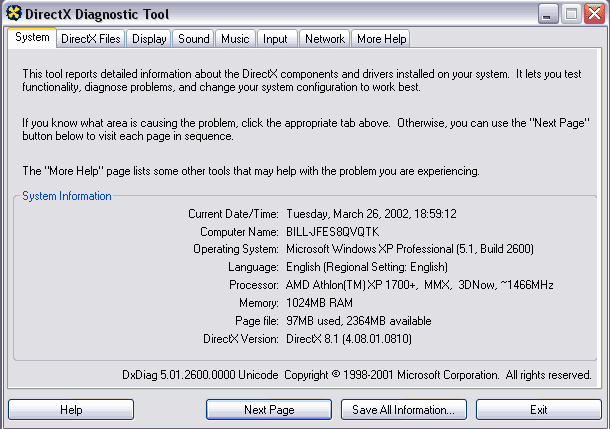Open the Display tab
This screenshot has height=429, width=610.
coord(149,39)
